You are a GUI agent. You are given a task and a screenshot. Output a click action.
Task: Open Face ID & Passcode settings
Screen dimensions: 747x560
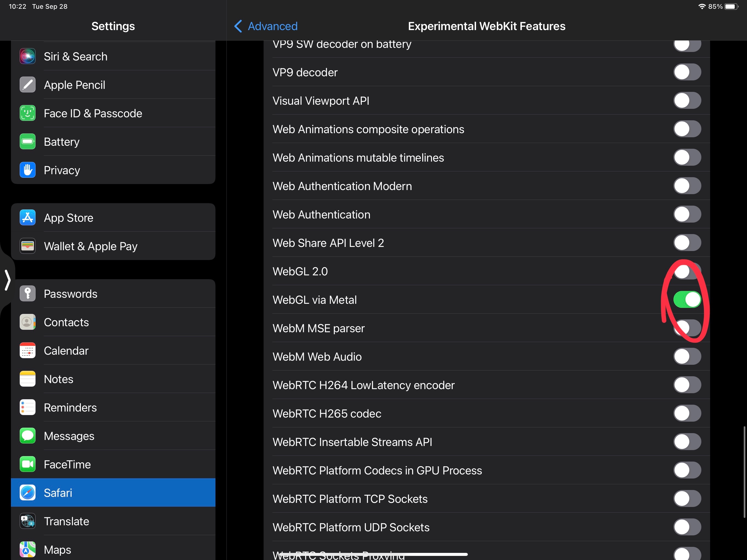[113, 113]
